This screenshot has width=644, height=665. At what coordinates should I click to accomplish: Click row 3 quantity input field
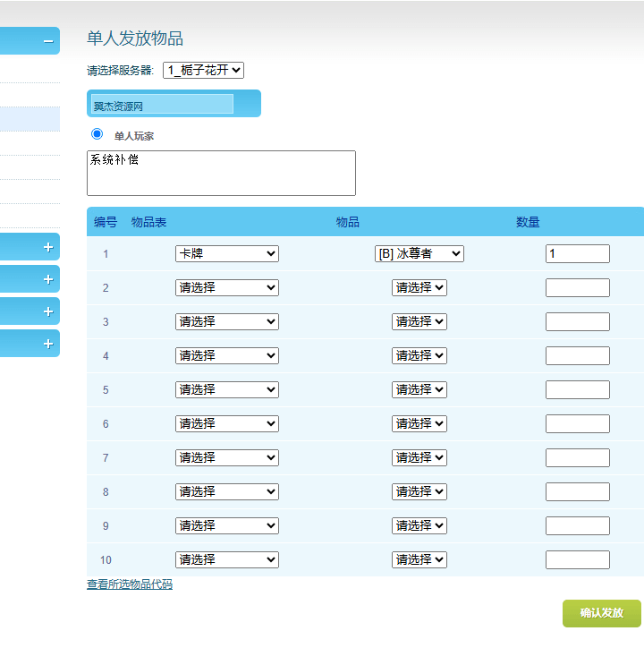pos(578,321)
